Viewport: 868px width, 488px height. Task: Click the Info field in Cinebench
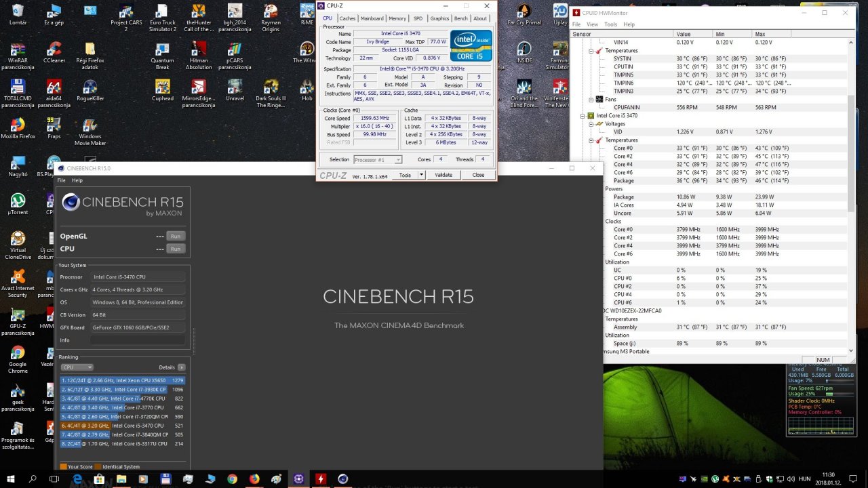[x=138, y=340]
